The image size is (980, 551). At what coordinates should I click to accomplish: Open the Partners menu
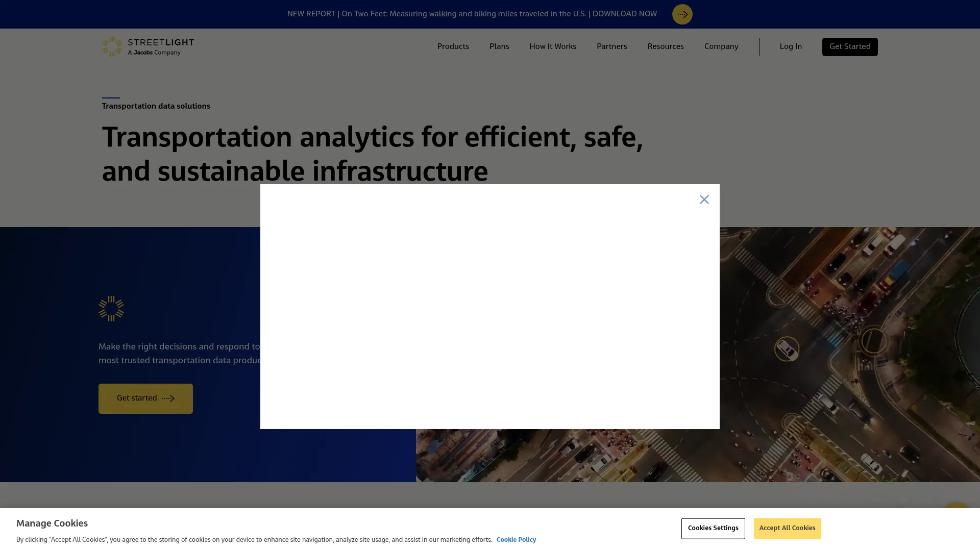[611, 46]
